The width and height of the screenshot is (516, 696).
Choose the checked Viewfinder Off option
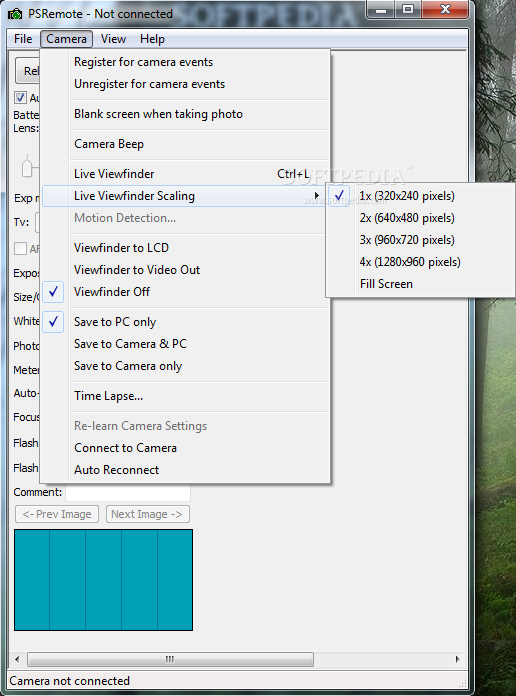[186, 292]
